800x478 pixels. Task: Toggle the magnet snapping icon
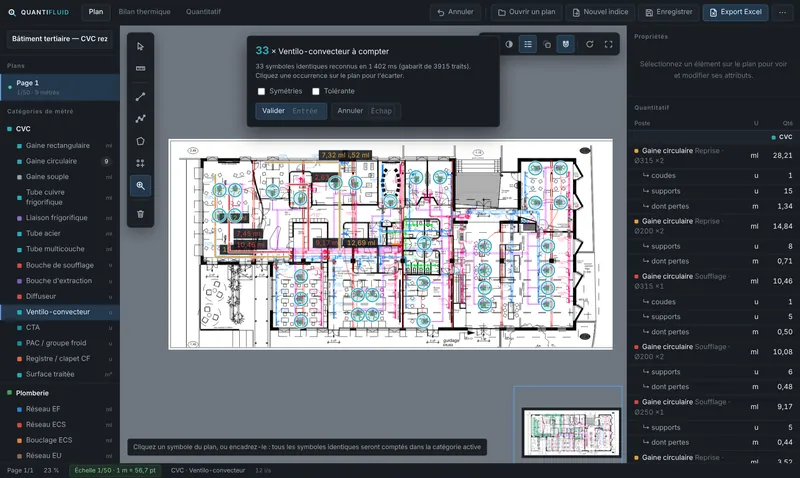[x=565, y=44]
